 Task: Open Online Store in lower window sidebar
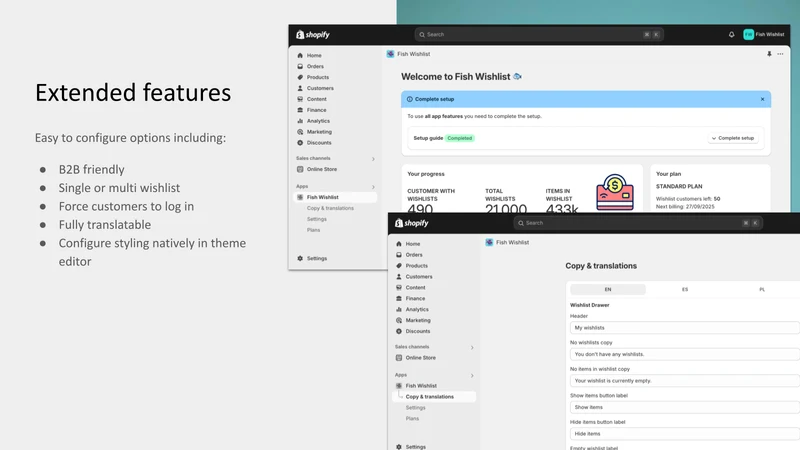coord(420,358)
